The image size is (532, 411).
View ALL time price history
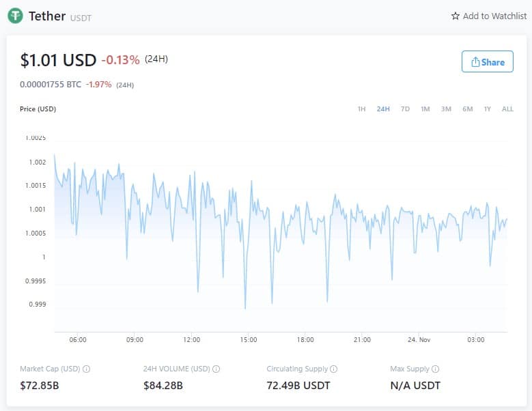point(507,109)
